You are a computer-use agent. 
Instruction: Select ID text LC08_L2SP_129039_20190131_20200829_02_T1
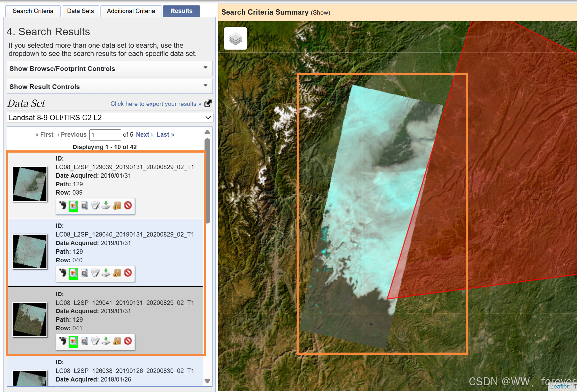coord(125,167)
